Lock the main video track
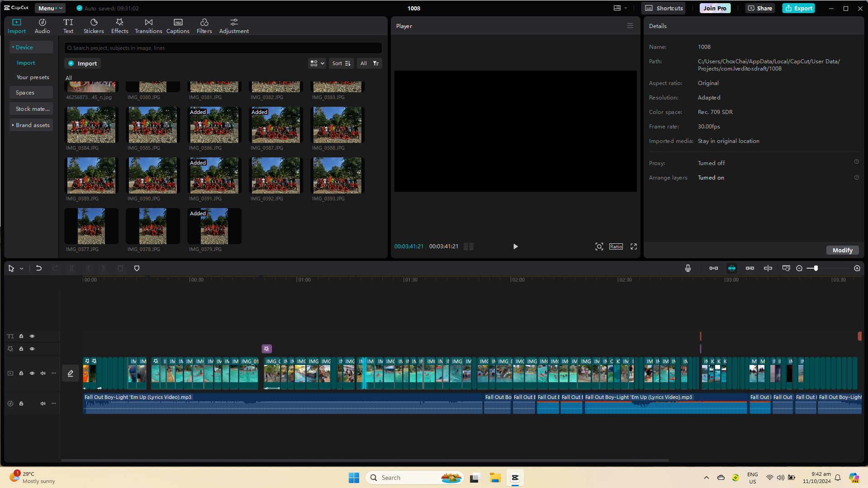 [21, 373]
